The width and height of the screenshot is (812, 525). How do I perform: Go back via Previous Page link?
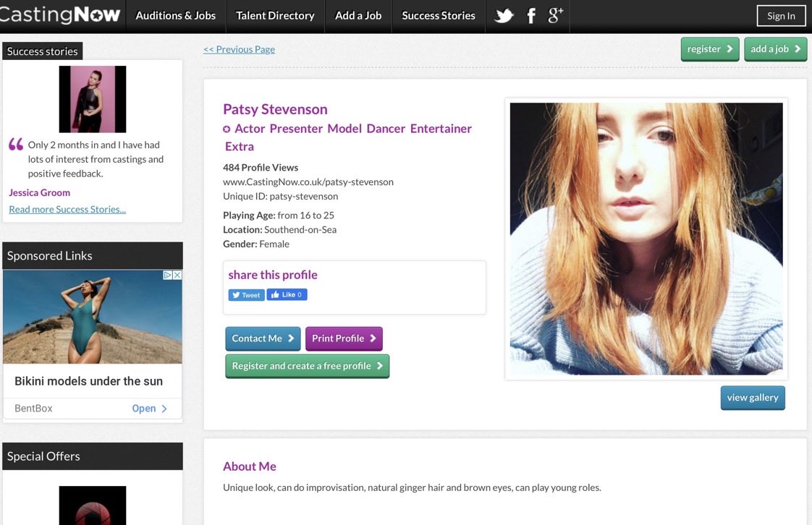coord(240,50)
